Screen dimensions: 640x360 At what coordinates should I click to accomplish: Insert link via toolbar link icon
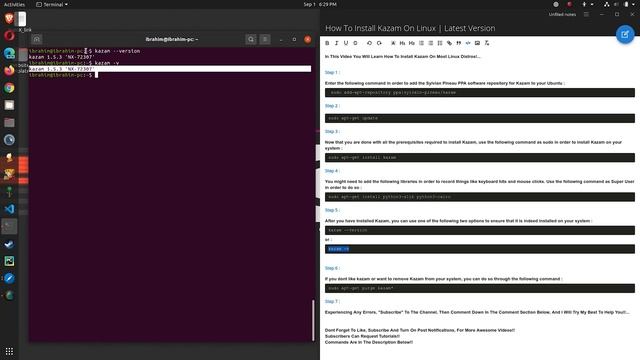(449, 43)
